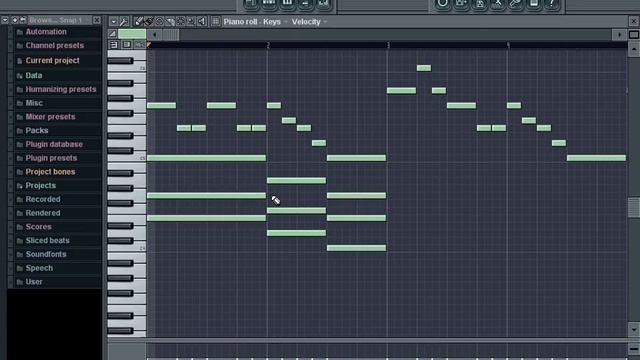This screenshot has width=640, height=360.
Task: Expand the Plugin presets folder
Action: coord(51,158)
